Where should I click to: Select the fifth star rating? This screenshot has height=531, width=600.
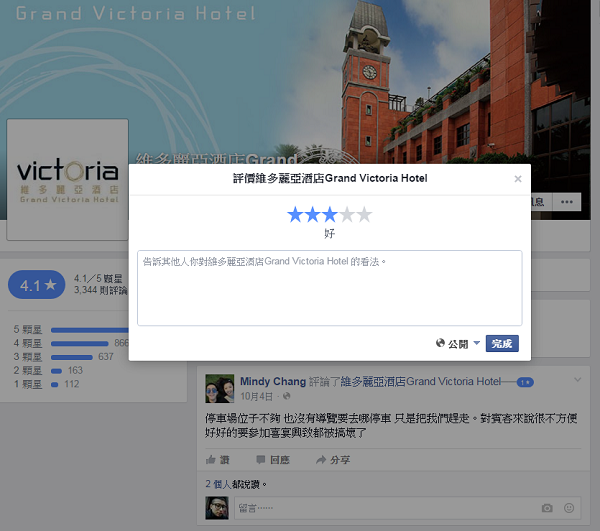click(364, 214)
